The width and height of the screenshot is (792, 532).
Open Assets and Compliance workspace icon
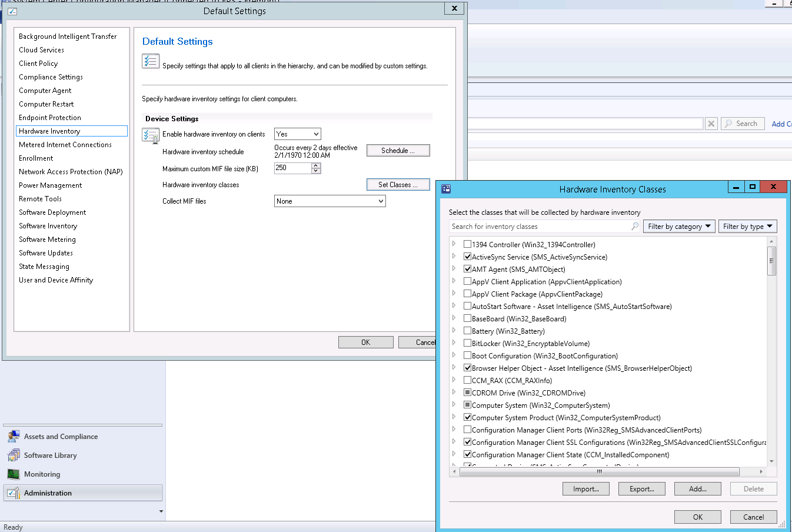(x=14, y=437)
